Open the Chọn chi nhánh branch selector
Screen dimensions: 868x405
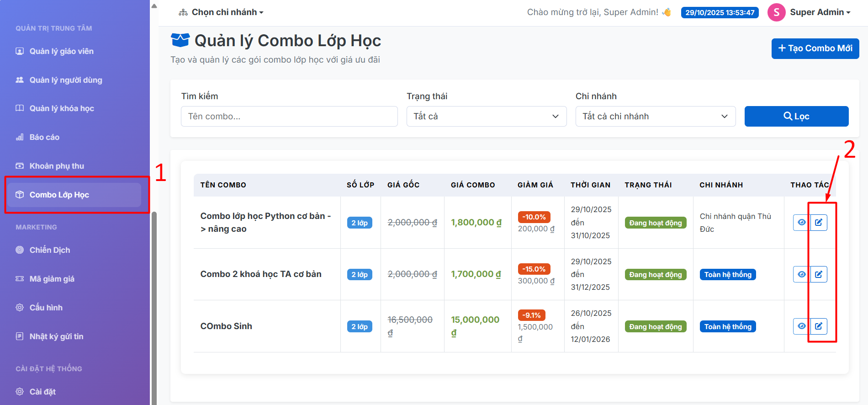(x=222, y=12)
